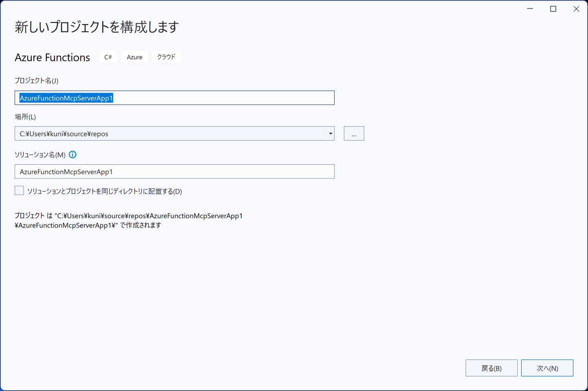
Task: Click the Azure Functions template title
Action: click(52, 57)
